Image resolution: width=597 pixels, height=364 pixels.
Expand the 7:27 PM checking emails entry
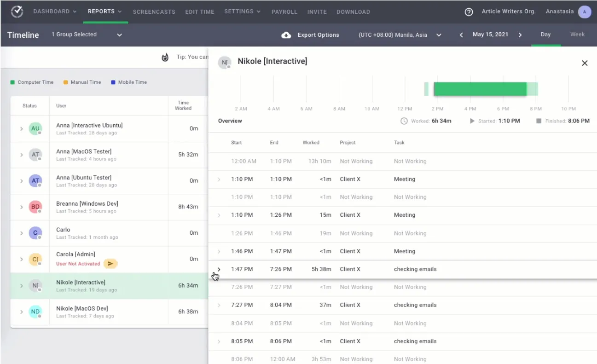coord(219,305)
